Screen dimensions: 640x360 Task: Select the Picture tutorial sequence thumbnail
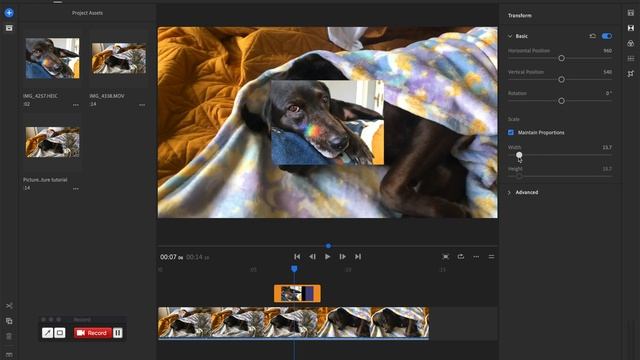53,142
